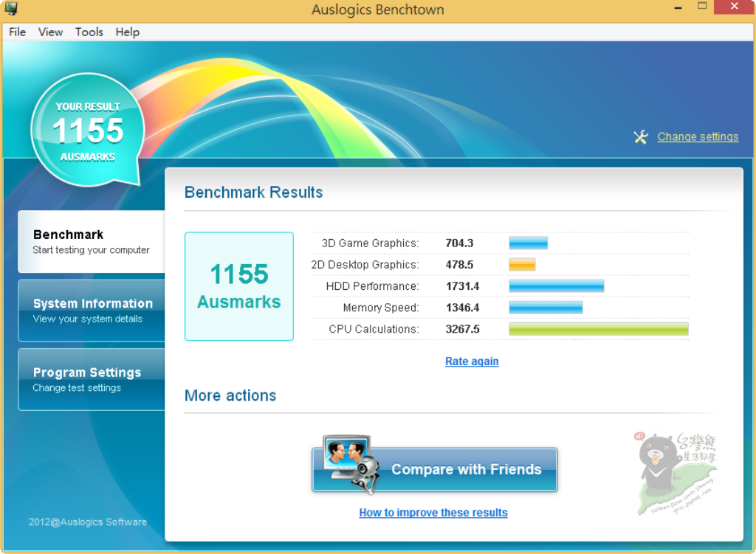This screenshot has width=756, height=554.
Task: Click the Memory Speed score bar
Action: click(x=546, y=308)
